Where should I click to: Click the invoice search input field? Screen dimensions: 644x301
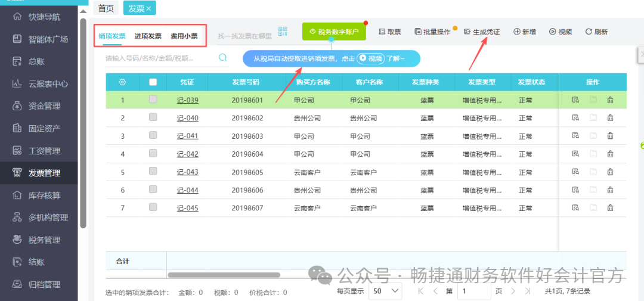pos(161,58)
